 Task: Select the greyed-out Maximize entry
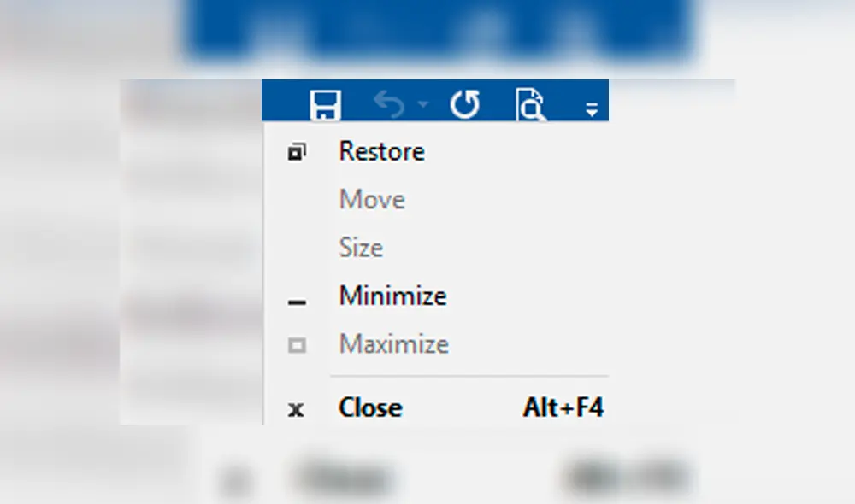(x=393, y=344)
